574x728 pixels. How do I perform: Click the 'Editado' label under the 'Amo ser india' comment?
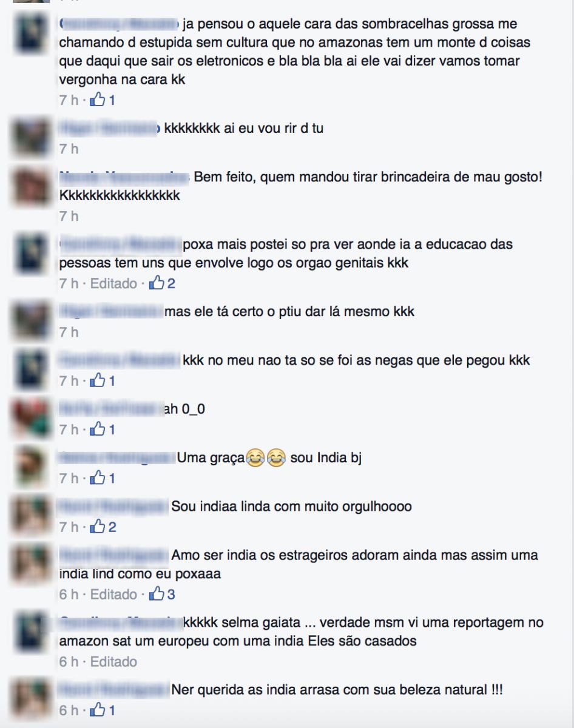point(113,595)
